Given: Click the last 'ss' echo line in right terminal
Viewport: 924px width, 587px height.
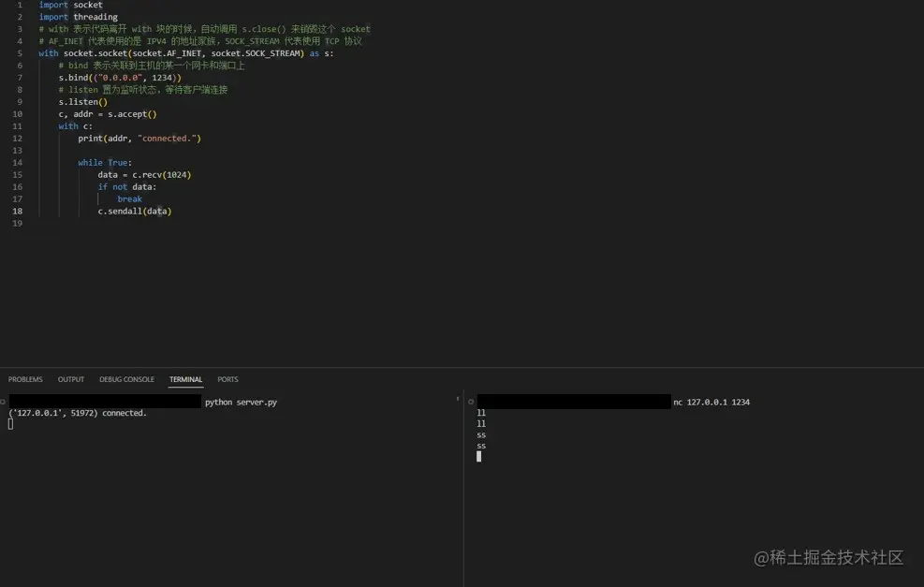Looking at the screenshot, I should click(481, 447).
